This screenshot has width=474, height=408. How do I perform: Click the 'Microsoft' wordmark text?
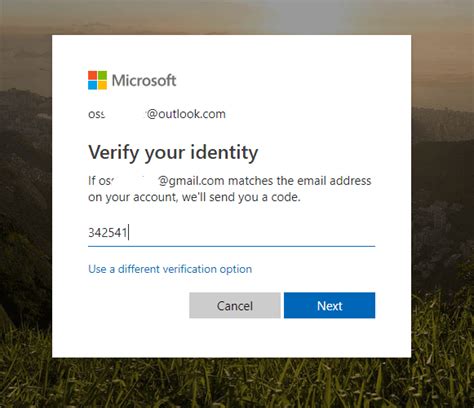[144, 80]
